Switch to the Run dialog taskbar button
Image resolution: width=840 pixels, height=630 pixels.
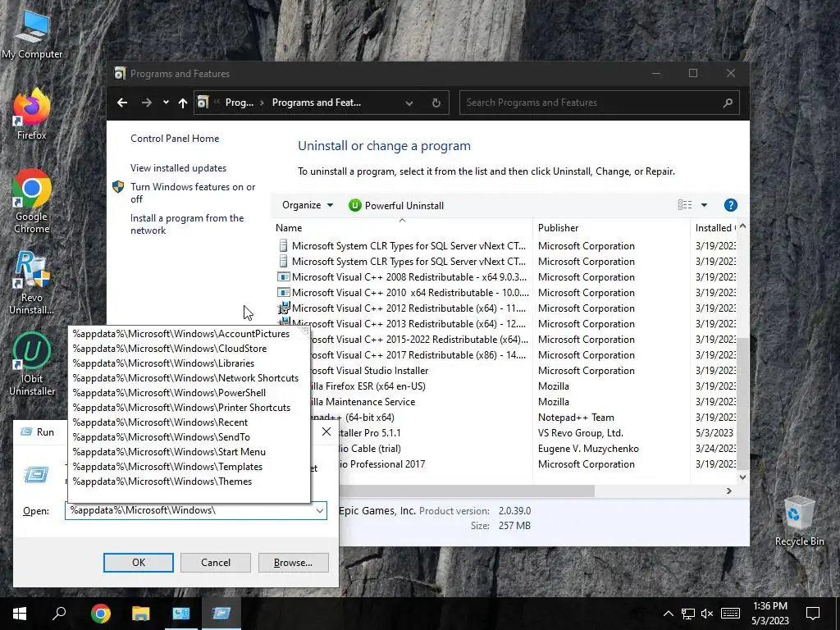(221, 614)
